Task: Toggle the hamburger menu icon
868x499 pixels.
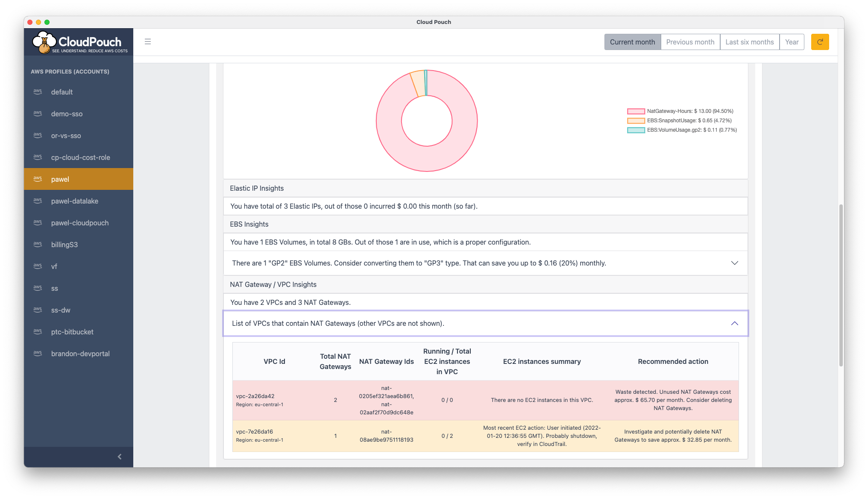Action: tap(148, 41)
